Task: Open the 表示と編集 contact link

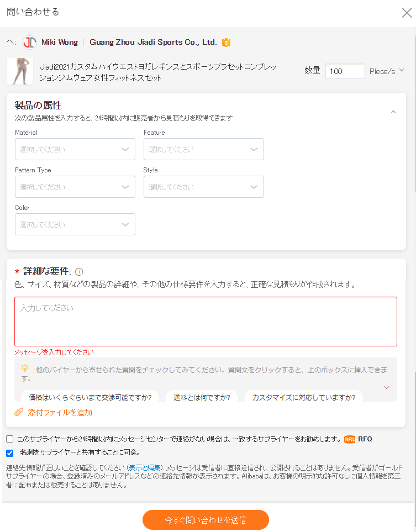Action: pyautogui.click(x=145, y=468)
